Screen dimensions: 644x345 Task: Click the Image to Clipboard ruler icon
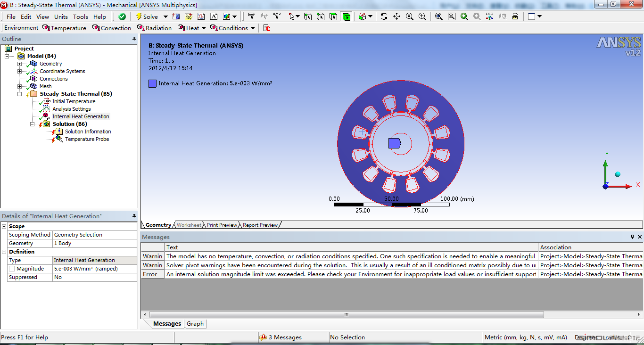click(515, 16)
